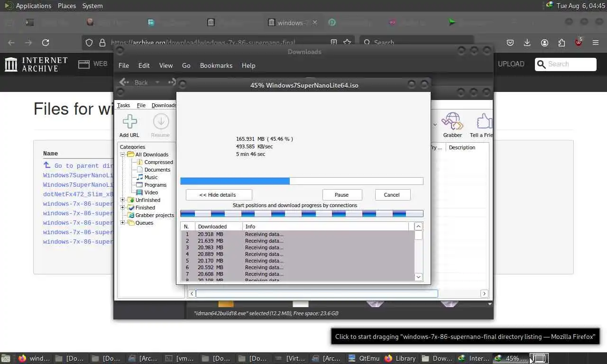Open the Bookmarks menu

pyautogui.click(x=216, y=65)
